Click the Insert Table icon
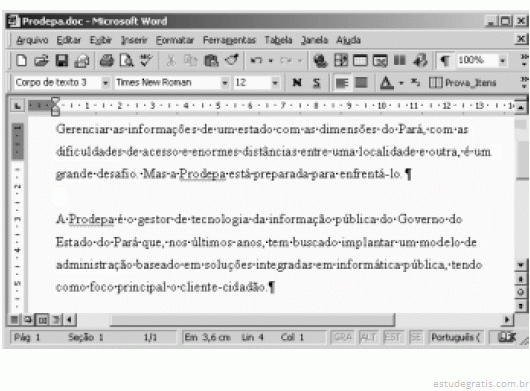The height and width of the screenshot is (391, 530). pyautogui.click(x=360, y=61)
